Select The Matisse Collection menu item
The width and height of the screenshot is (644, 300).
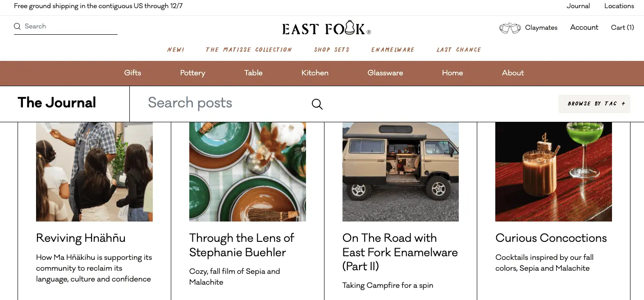pos(249,50)
